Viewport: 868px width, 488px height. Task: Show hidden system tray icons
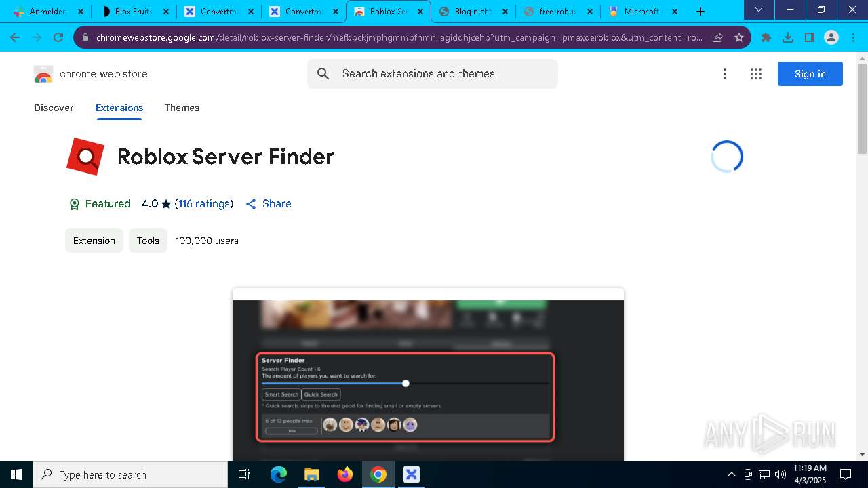tap(731, 474)
